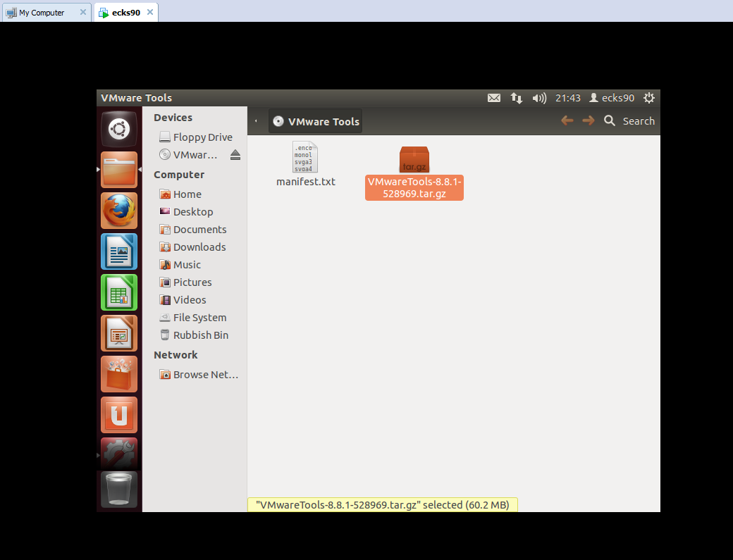Viewport: 733px width, 560px height.
Task: Open the Files launcher icon
Action: [119, 170]
